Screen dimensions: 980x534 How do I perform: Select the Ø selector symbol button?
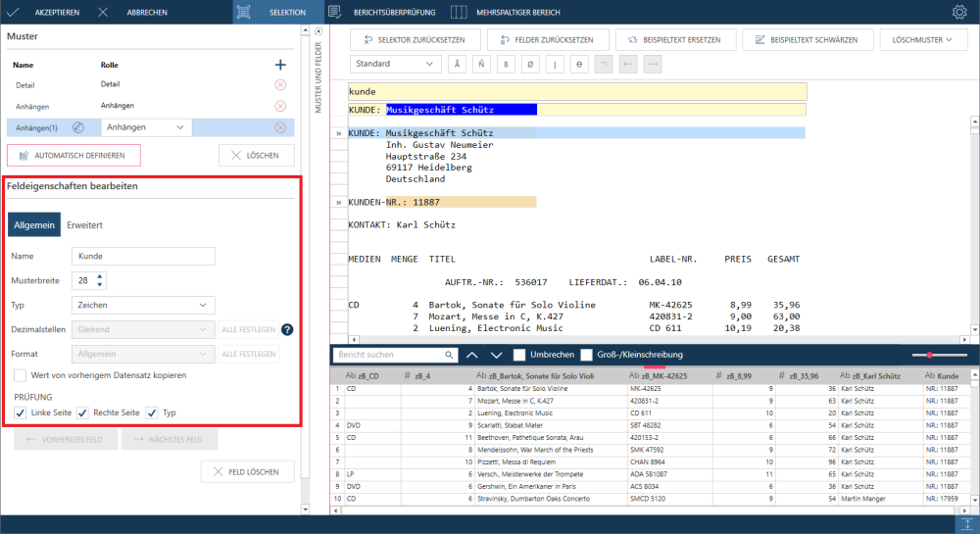click(x=530, y=65)
